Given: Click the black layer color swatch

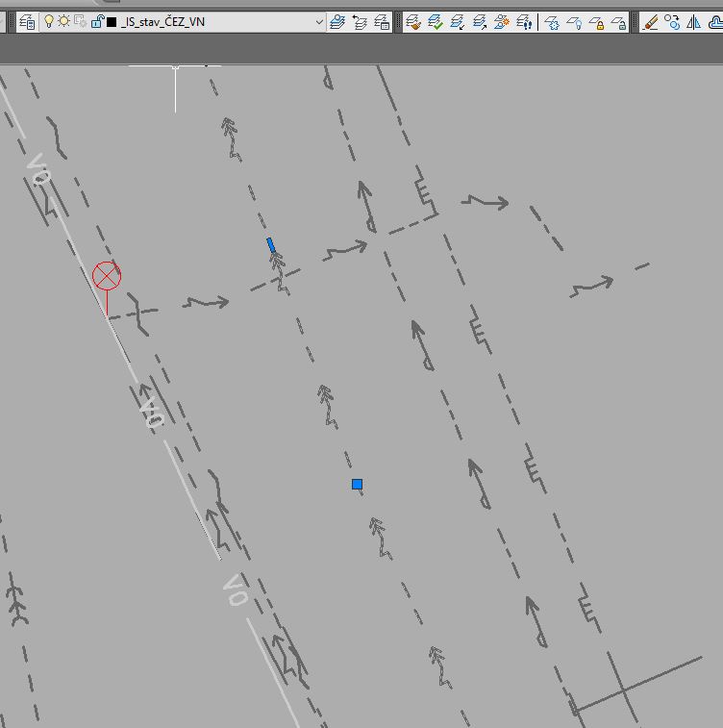Looking at the screenshot, I should [x=112, y=22].
